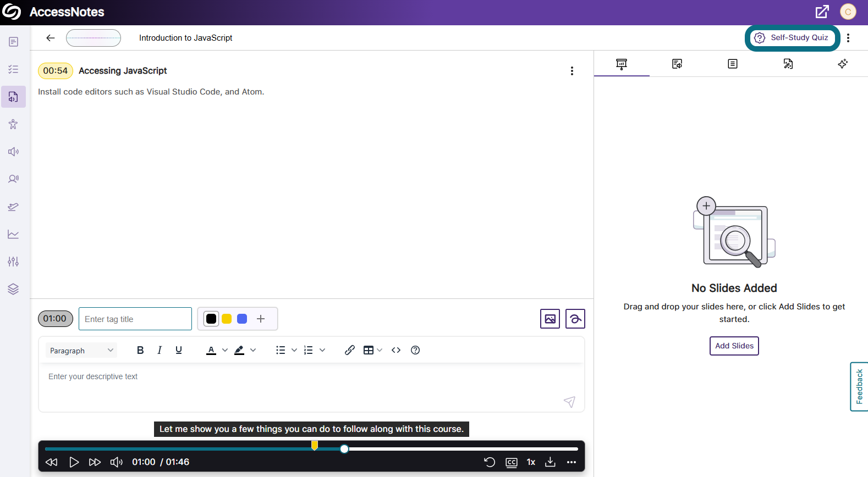Select the yellow tag color swatch

[227, 319]
